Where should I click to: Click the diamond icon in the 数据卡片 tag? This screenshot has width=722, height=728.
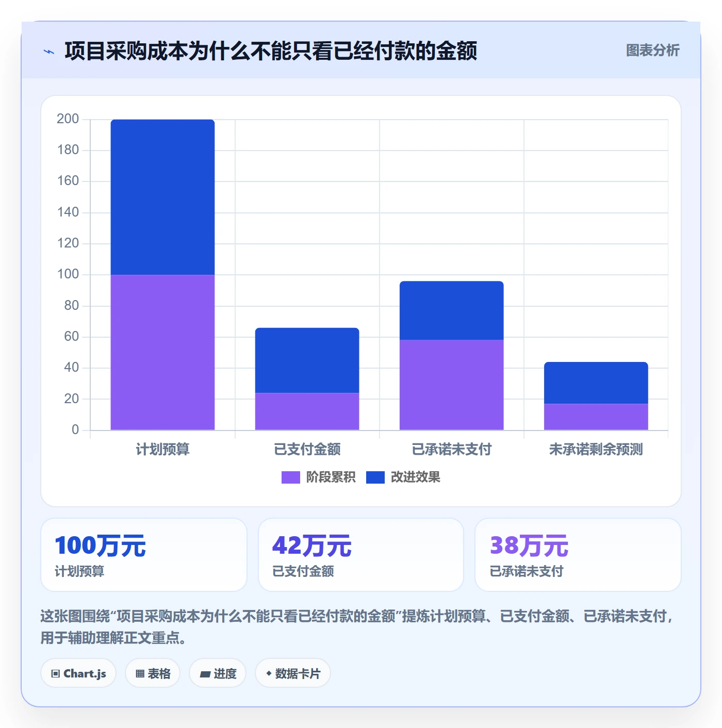coord(268,673)
